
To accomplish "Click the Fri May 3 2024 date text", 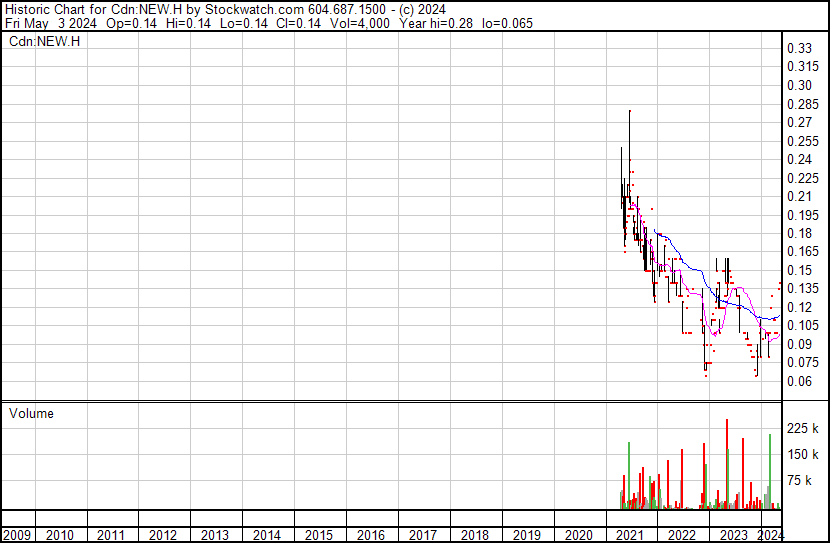I will (50, 23).
